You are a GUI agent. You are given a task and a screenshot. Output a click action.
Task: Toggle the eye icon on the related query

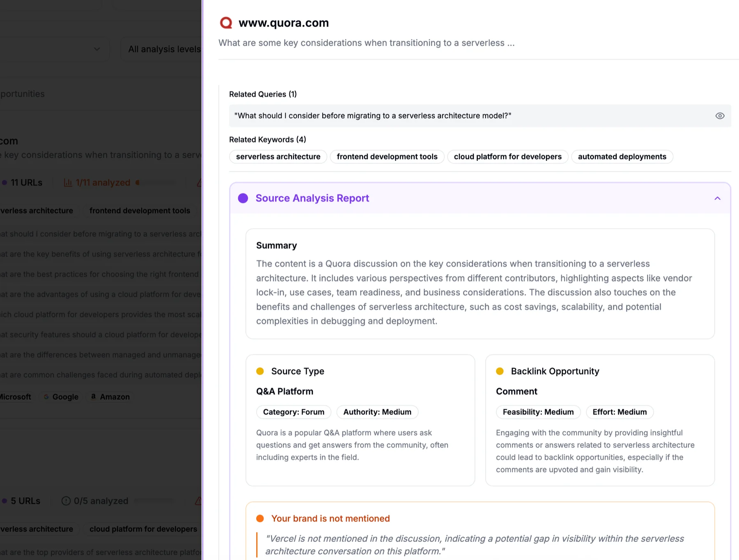click(x=720, y=116)
